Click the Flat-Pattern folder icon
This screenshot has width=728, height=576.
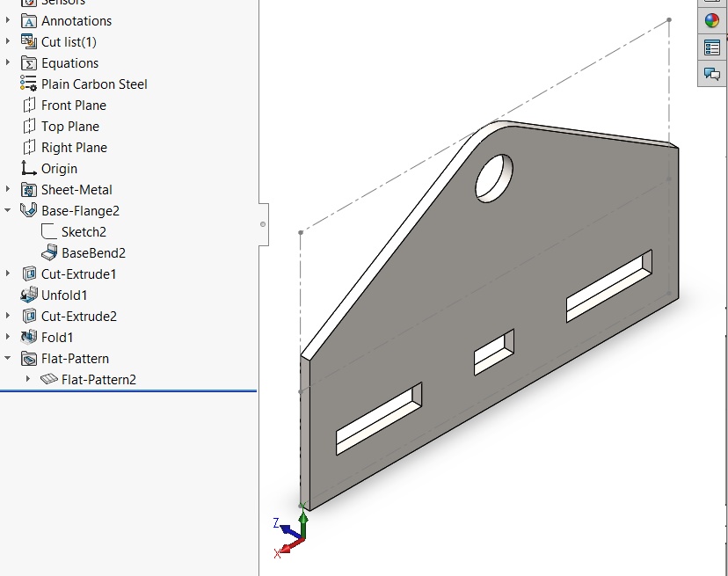29,359
